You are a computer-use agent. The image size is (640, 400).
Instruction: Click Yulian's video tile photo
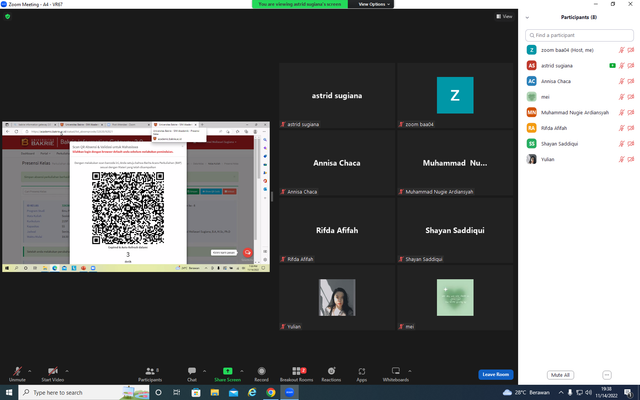[x=337, y=298]
